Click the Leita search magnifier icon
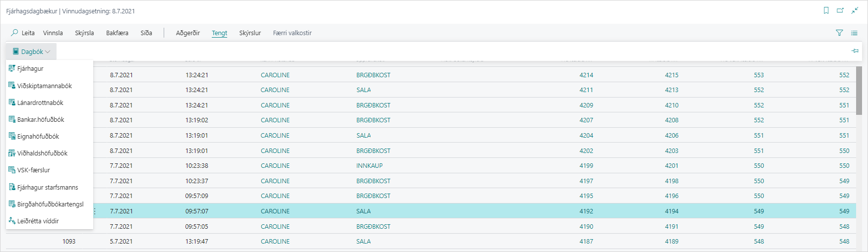868x252 pixels. (x=14, y=33)
